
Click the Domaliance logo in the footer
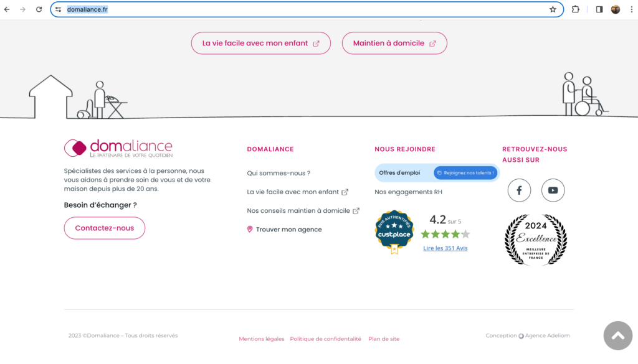(x=118, y=147)
